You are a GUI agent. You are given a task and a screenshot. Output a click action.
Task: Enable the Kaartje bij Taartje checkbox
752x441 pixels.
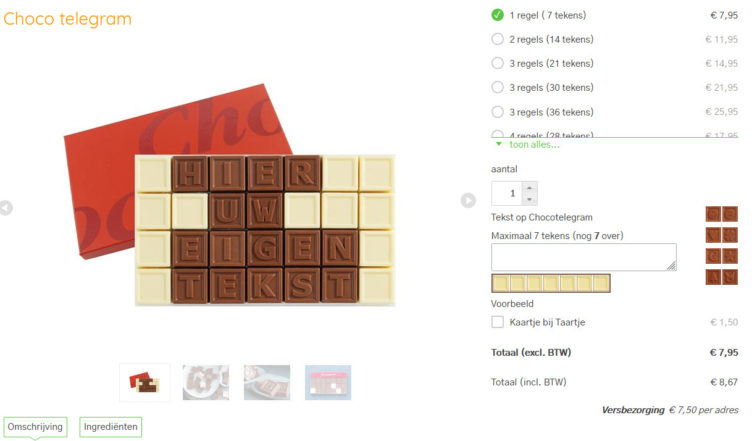coord(498,322)
